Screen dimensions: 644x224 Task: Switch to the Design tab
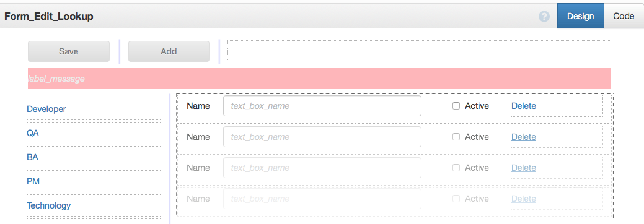[580, 16]
